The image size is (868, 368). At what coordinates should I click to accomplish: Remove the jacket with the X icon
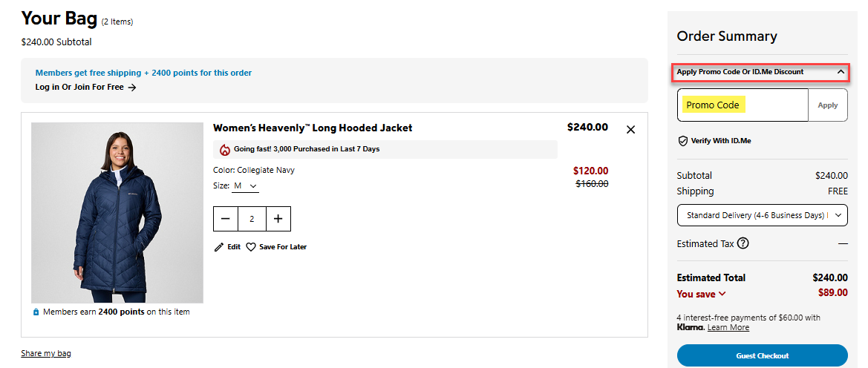coord(630,130)
